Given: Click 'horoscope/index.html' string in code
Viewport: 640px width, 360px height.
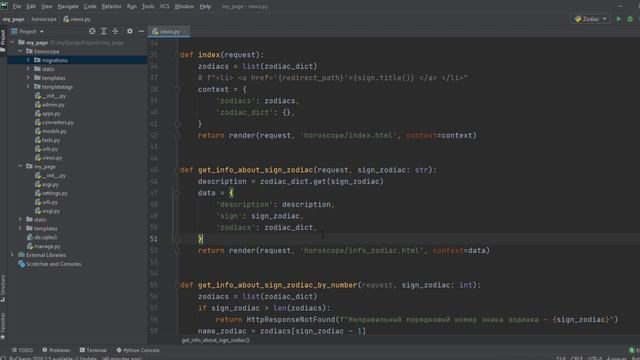Looking at the screenshot, I should 349,136.
